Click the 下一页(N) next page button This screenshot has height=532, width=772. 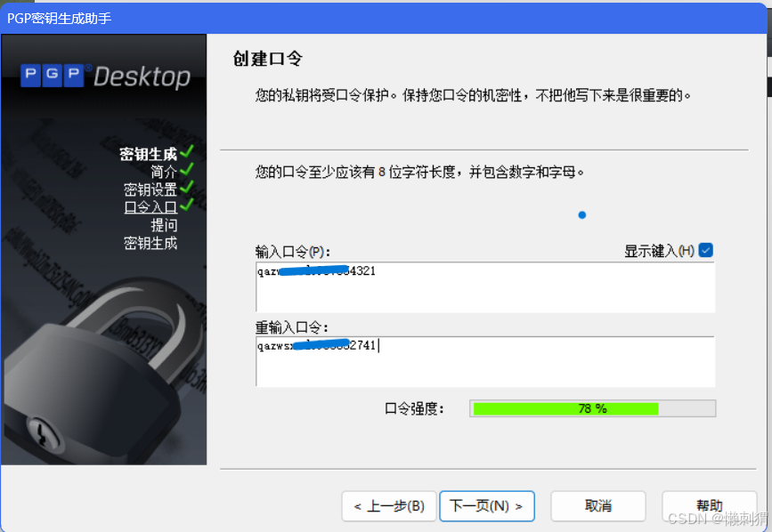(486, 506)
